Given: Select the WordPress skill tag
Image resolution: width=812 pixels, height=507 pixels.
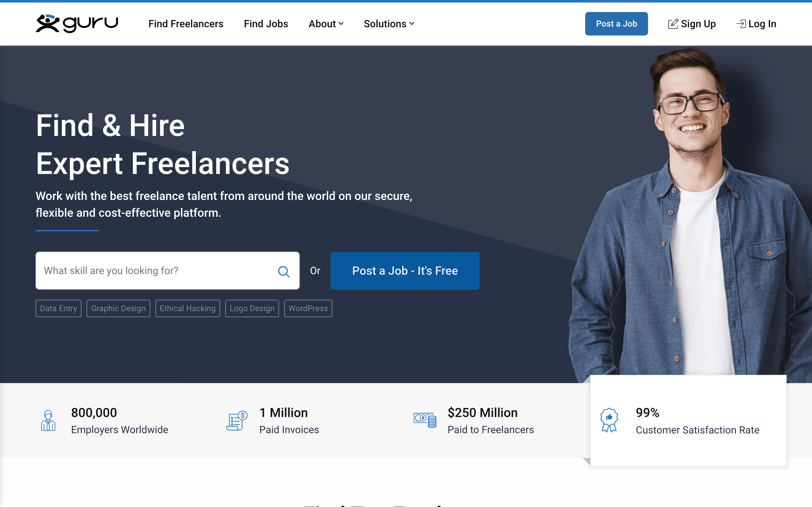Looking at the screenshot, I should pos(308,308).
